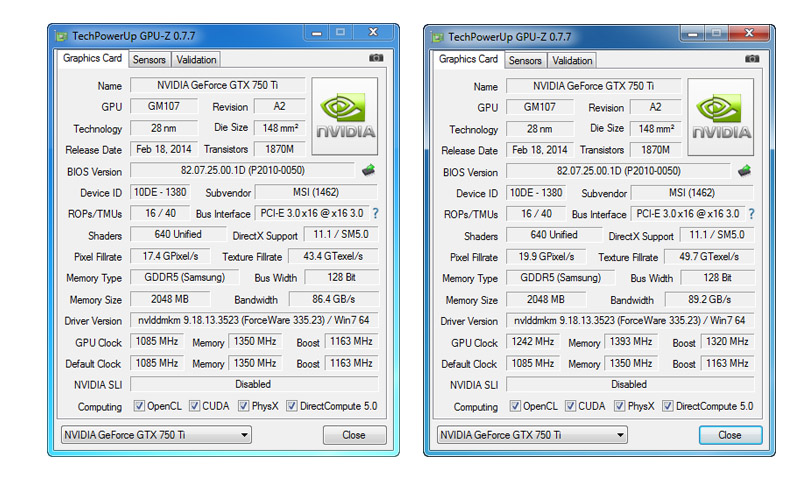The height and width of the screenshot is (495, 800).
Task: Click GPU Clock value 1085 MHz in left window
Action: pos(157,341)
